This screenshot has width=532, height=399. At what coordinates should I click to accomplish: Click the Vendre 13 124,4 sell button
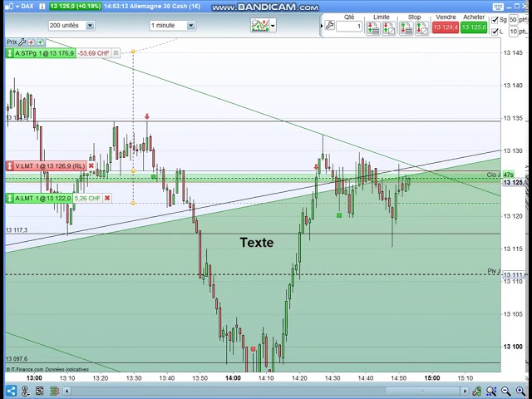(446, 27)
